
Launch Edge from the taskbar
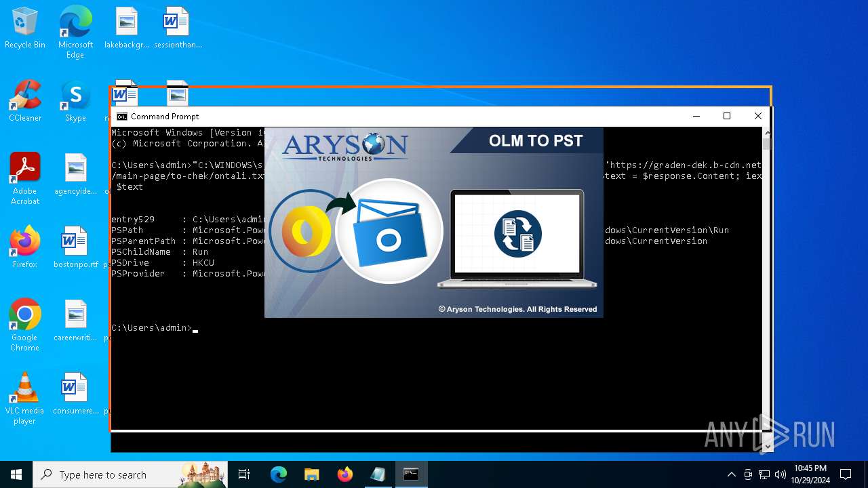tap(279, 474)
